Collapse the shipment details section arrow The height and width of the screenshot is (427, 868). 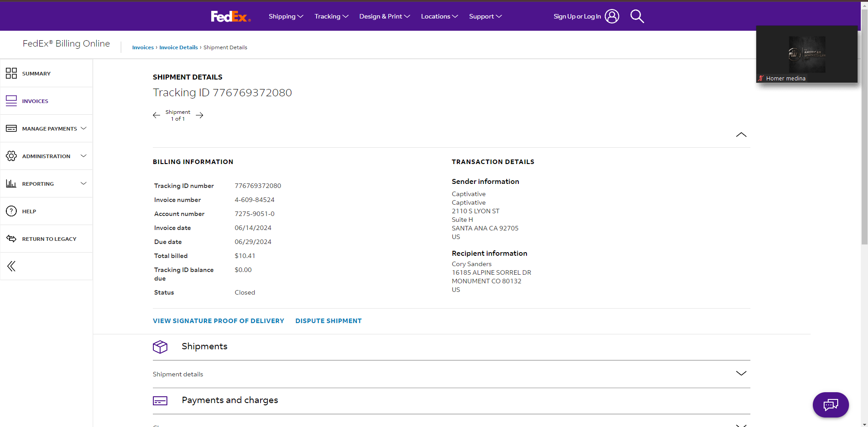click(741, 135)
